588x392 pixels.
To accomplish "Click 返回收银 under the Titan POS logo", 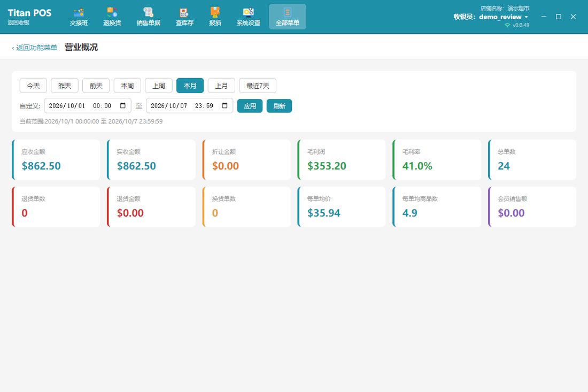I will click(x=19, y=22).
